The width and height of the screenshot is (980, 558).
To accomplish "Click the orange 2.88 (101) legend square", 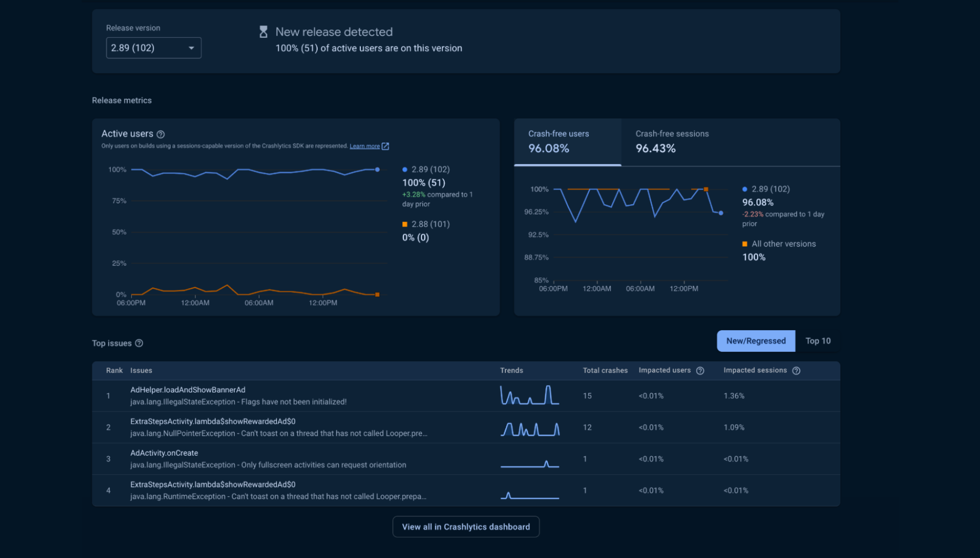I will (405, 224).
